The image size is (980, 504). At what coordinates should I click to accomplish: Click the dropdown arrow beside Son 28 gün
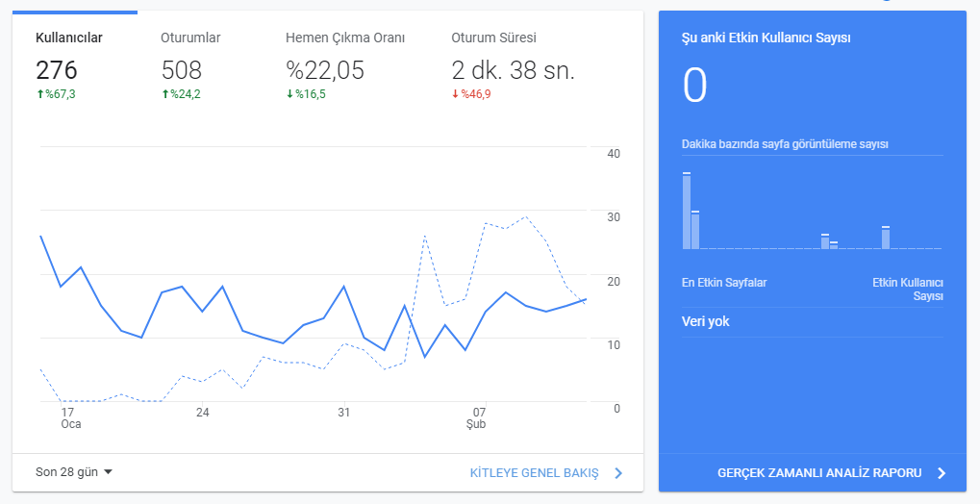click(108, 472)
